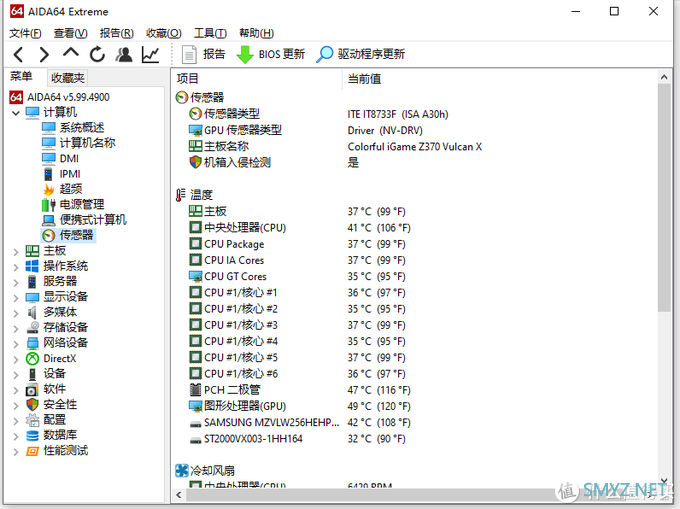
Task: Click the user silhouette toolbar icon
Action: [x=124, y=55]
